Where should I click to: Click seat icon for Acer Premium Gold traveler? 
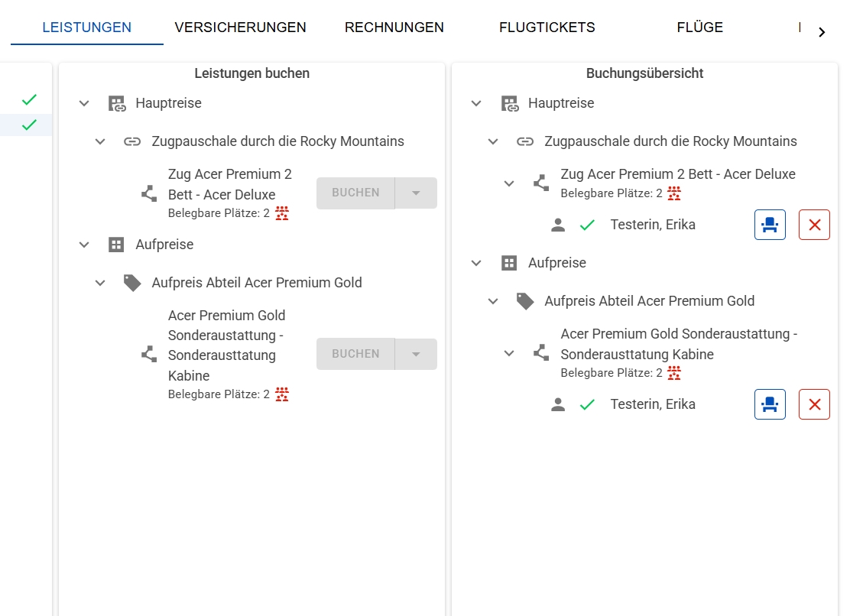point(770,404)
